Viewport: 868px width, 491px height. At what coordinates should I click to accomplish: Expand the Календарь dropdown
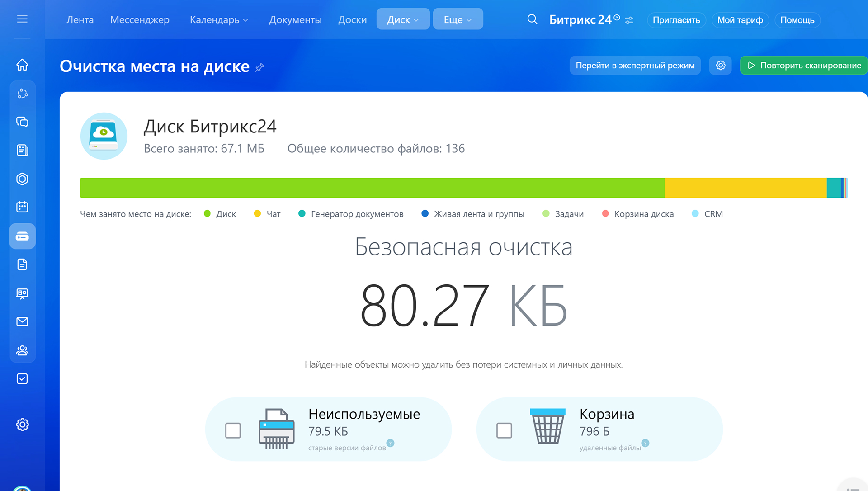coord(219,20)
